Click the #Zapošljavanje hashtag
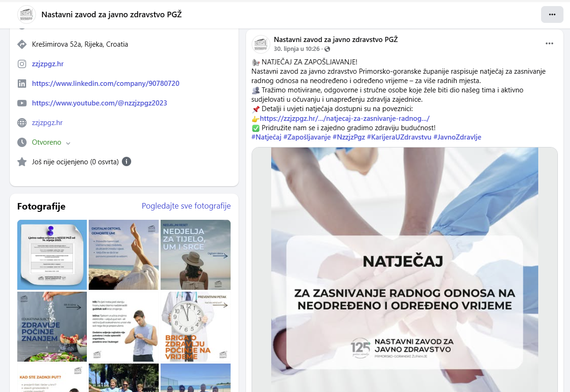This screenshot has width=570, height=392. point(307,137)
